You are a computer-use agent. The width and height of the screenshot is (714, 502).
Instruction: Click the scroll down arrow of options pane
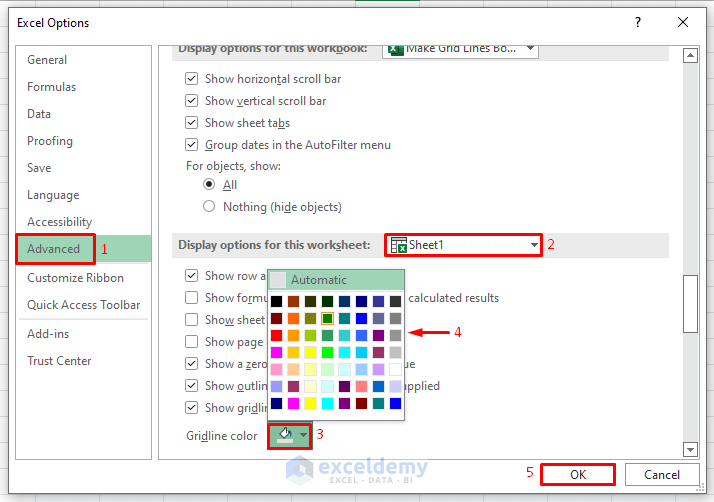pos(690,450)
